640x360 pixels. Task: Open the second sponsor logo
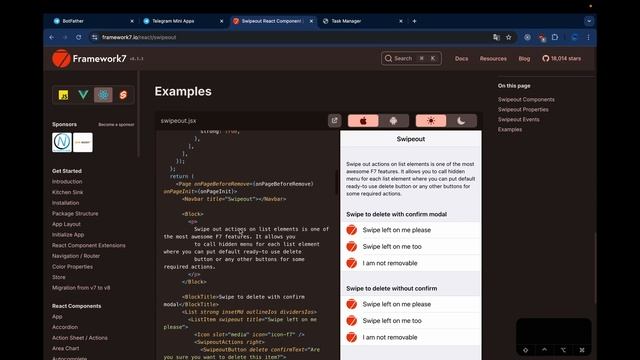(83, 142)
